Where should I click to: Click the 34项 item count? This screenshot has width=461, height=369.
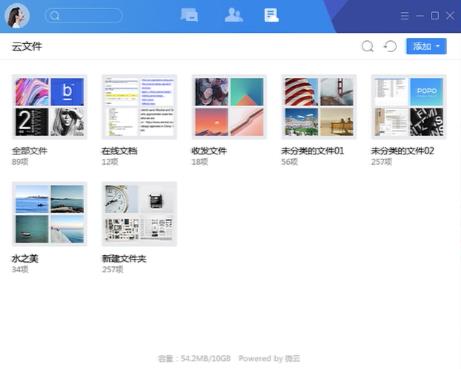[20, 269]
